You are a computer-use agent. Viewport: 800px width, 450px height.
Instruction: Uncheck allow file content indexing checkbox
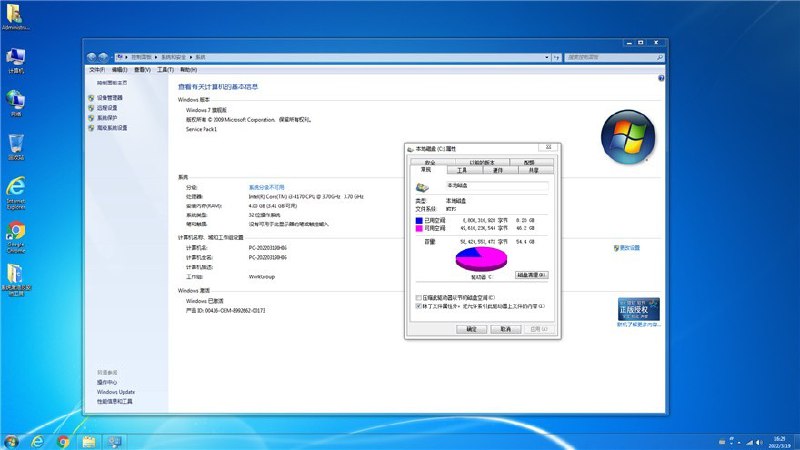(x=418, y=307)
